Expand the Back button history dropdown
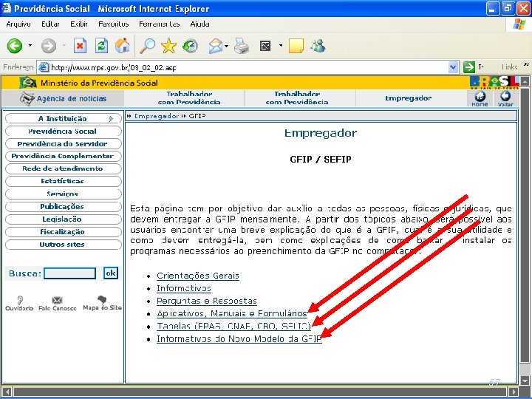This screenshot has height=399, width=532. [x=30, y=46]
